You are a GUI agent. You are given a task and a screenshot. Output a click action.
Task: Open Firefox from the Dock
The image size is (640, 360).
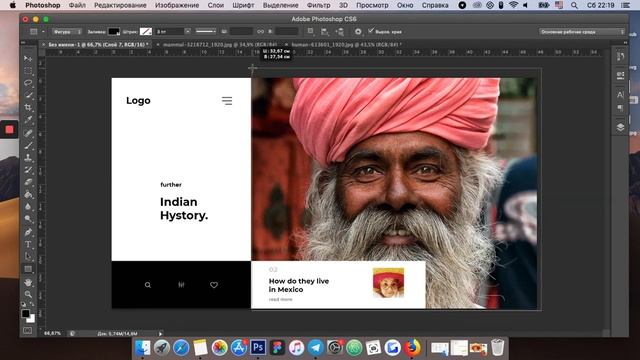412,348
